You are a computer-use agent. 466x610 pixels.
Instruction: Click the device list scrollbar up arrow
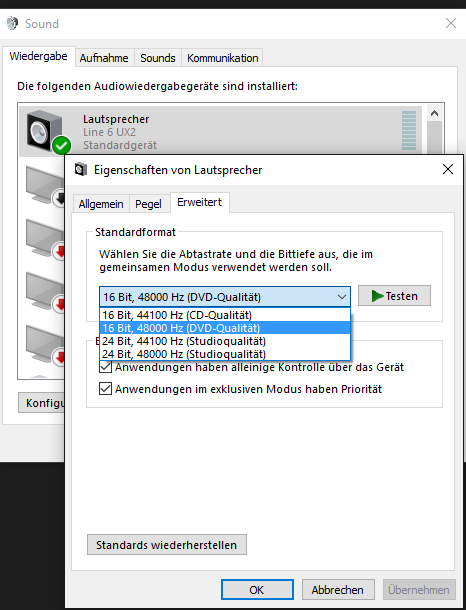[434, 114]
